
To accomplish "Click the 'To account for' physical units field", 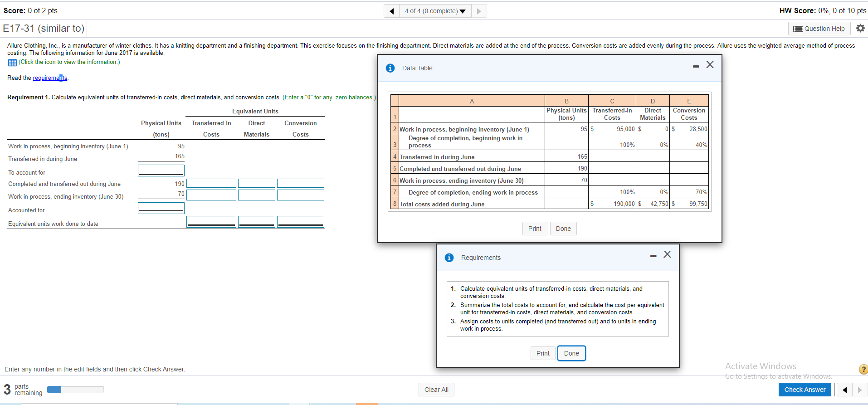I will point(161,170).
